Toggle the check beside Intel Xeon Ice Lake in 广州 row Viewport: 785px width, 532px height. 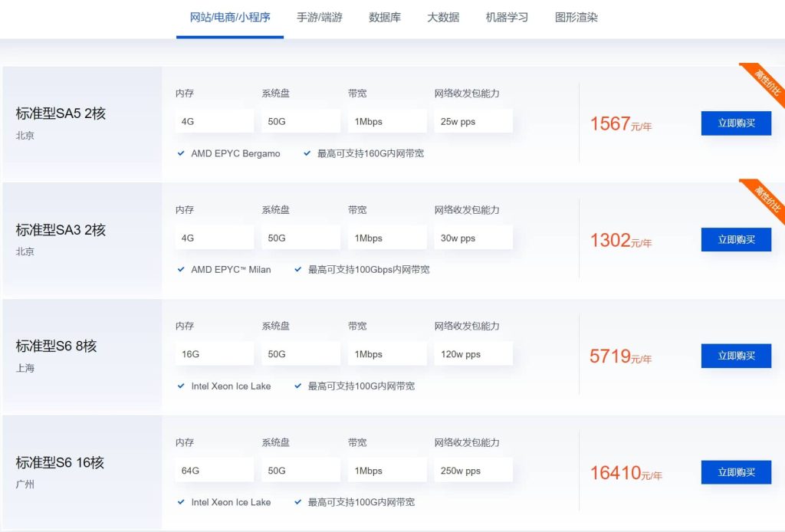(180, 502)
